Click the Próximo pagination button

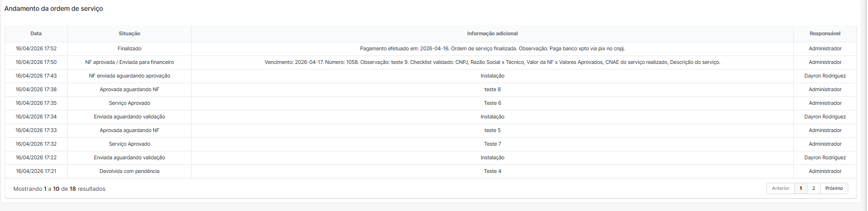point(834,188)
